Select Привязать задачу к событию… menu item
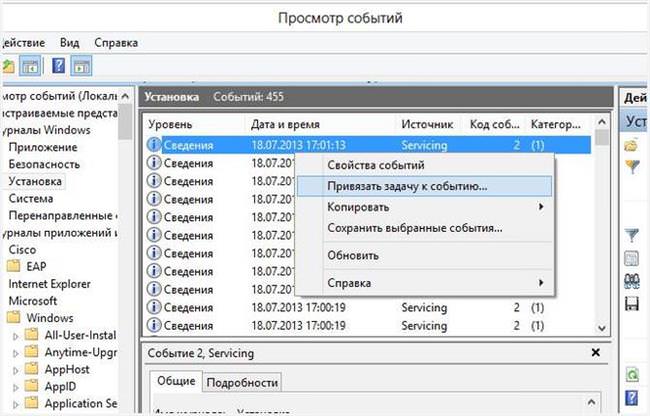The image size is (650, 416). coord(425,186)
